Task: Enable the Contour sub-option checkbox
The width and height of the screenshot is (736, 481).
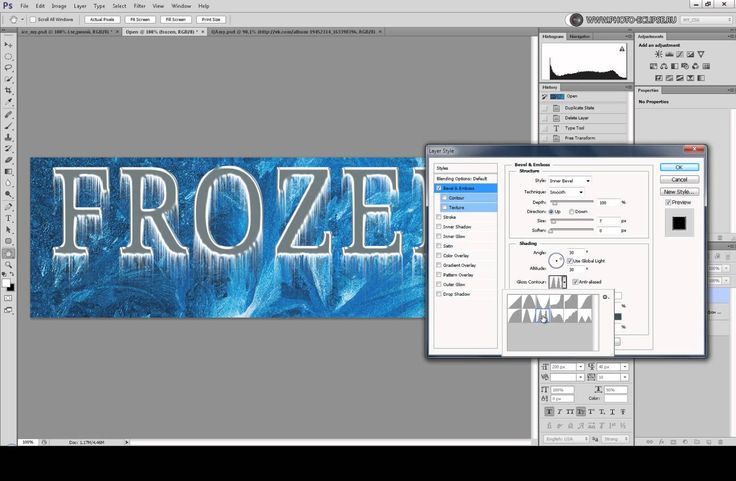Action: [x=444, y=198]
